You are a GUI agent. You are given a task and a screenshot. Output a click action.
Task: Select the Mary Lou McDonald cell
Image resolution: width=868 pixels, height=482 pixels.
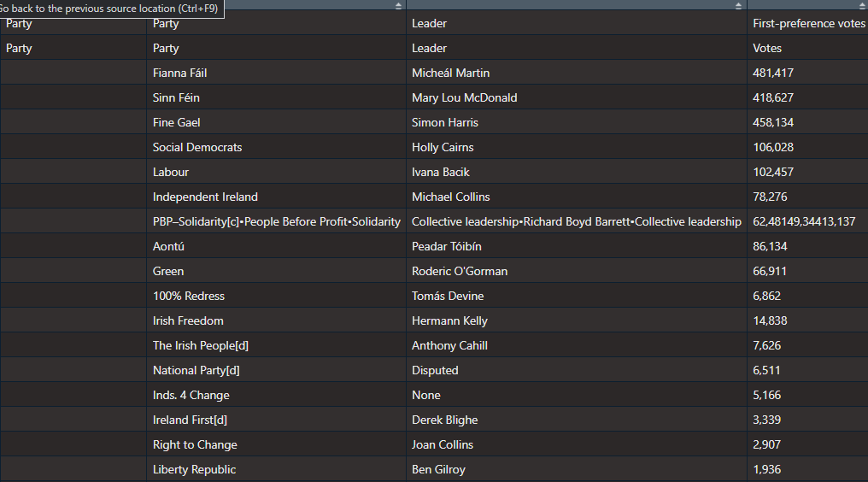[x=464, y=97]
